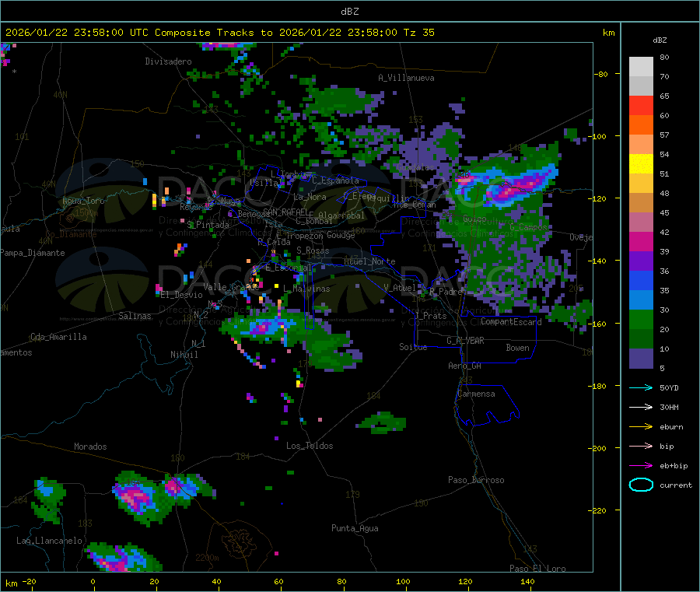Click the 'Paso_Barroso' map label

tap(476, 480)
